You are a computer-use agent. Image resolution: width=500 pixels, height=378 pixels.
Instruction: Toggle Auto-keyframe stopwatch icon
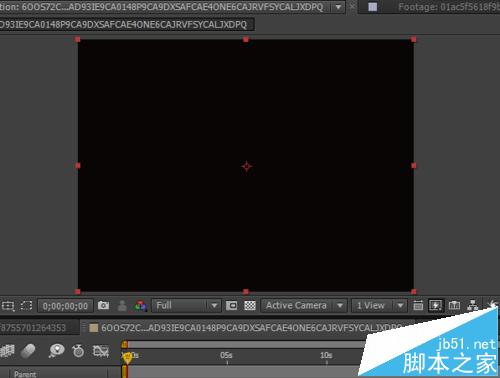78,351
